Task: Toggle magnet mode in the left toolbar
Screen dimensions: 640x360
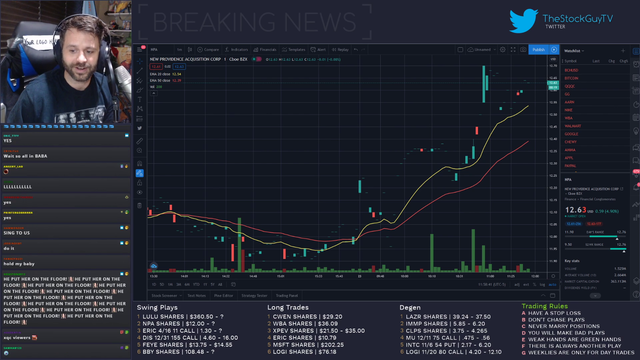Action: coord(140,163)
